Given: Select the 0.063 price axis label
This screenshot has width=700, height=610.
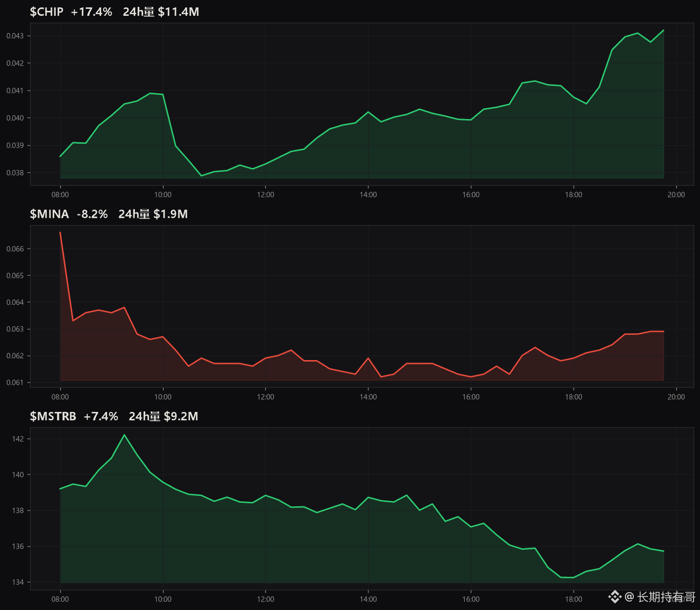Looking at the screenshot, I should point(15,329).
